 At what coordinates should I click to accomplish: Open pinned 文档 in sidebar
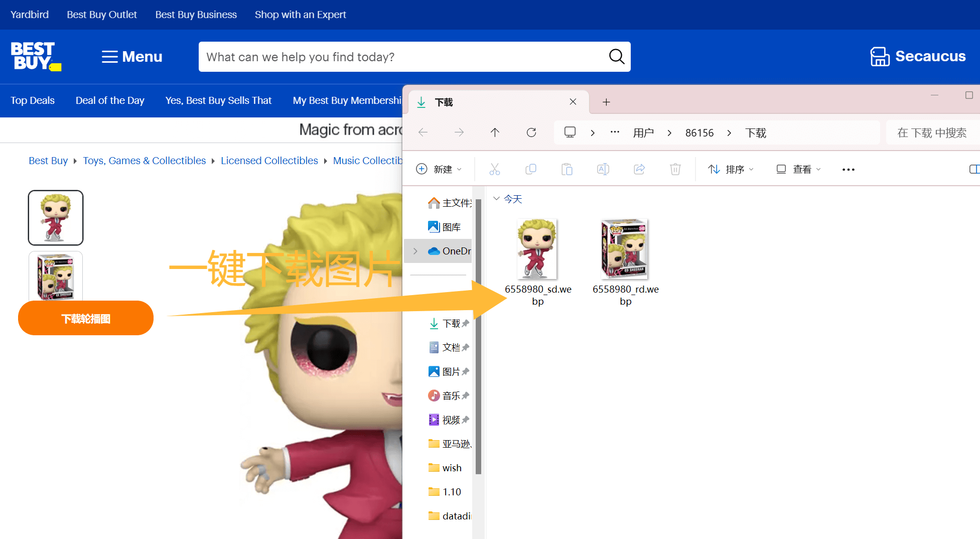pyautogui.click(x=449, y=347)
